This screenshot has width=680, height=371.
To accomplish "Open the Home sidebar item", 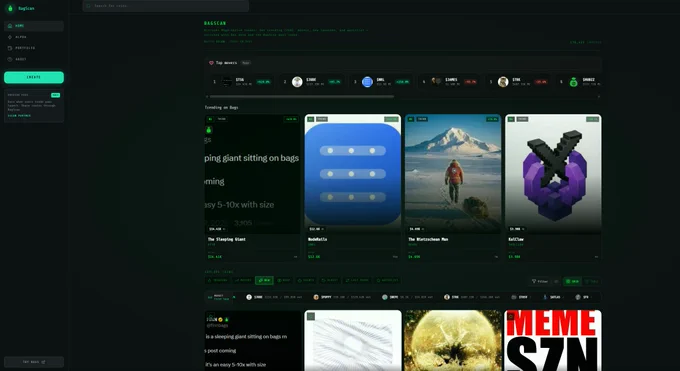I will [34, 26].
